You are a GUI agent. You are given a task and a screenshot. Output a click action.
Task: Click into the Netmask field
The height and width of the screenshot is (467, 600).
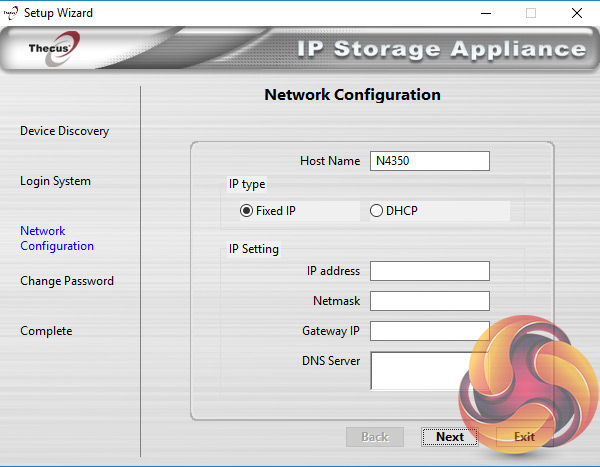pyautogui.click(x=429, y=301)
